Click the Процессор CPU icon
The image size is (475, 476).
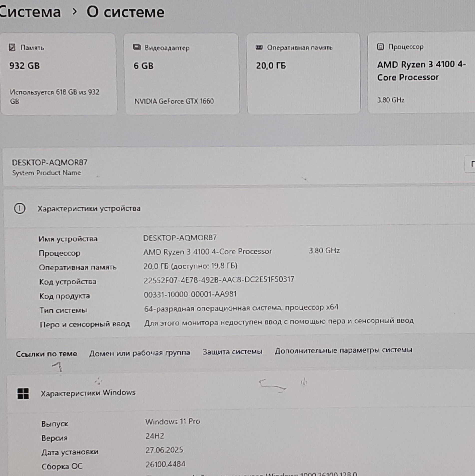pos(380,47)
